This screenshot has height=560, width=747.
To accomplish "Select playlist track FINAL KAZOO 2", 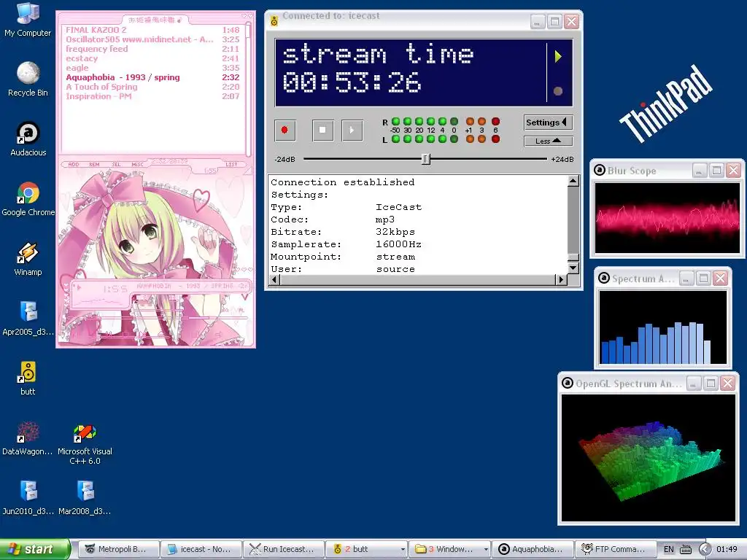I will pyautogui.click(x=152, y=30).
